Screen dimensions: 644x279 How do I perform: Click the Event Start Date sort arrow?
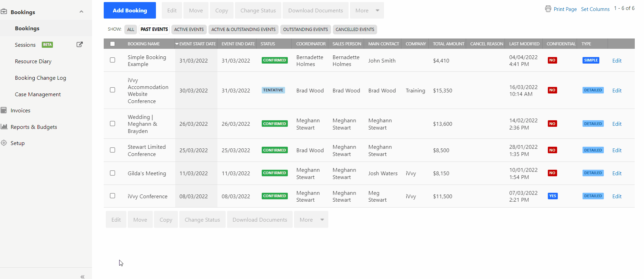point(177,44)
